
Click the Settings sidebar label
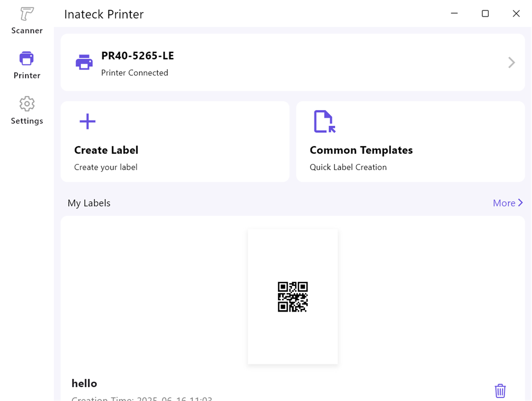27,121
